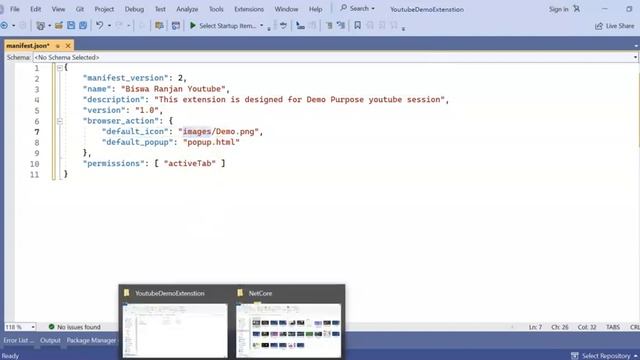Image resolution: width=640 pixels, height=360 pixels.
Task: Click the Select Repository button
Action: coord(604,356)
